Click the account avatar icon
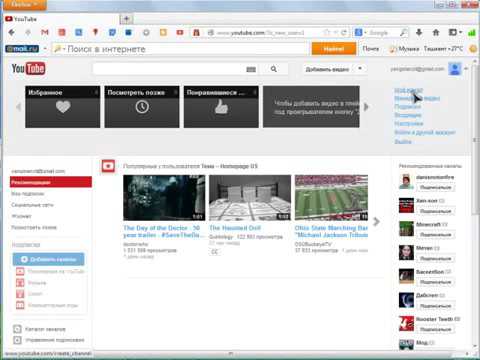The height and width of the screenshot is (360, 480). click(x=455, y=69)
